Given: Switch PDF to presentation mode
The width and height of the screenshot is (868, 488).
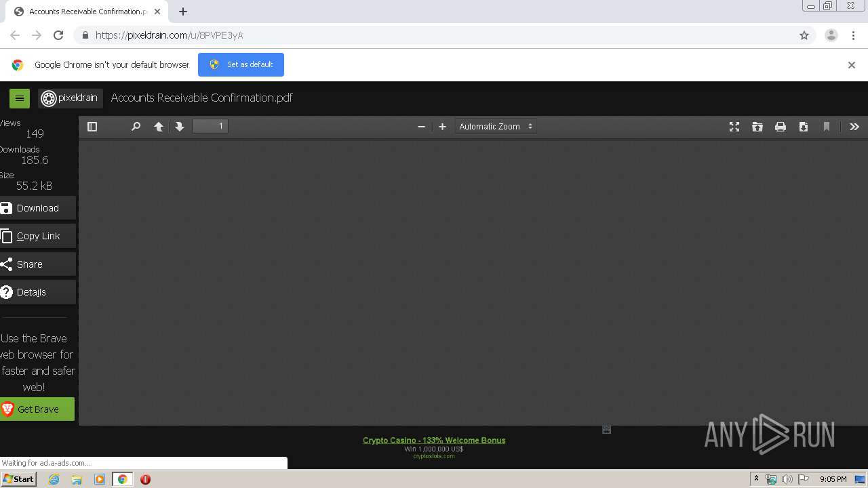Looking at the screenshot, I should [x=734, y=127].
